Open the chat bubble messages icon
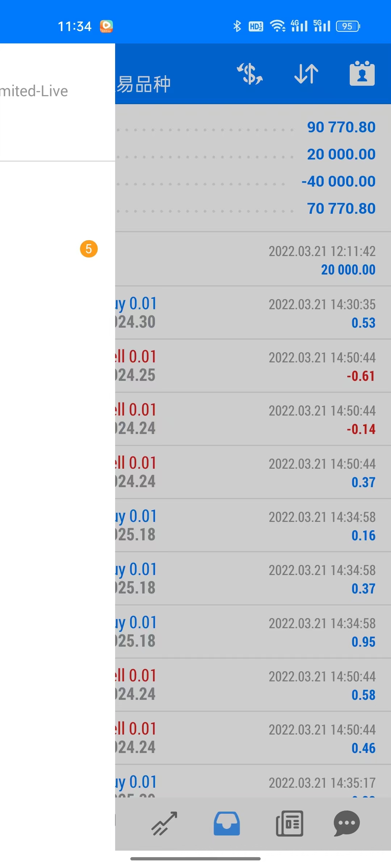 [346, 823]
